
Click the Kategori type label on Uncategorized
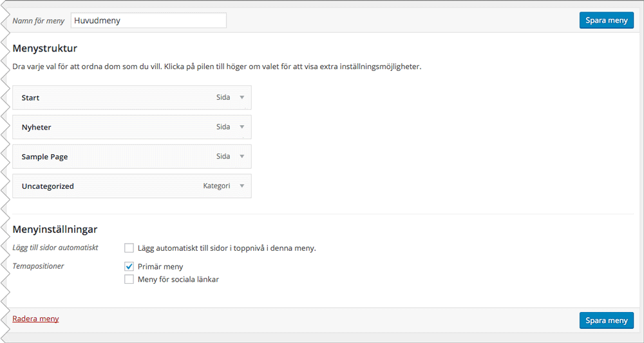point(216,186)
